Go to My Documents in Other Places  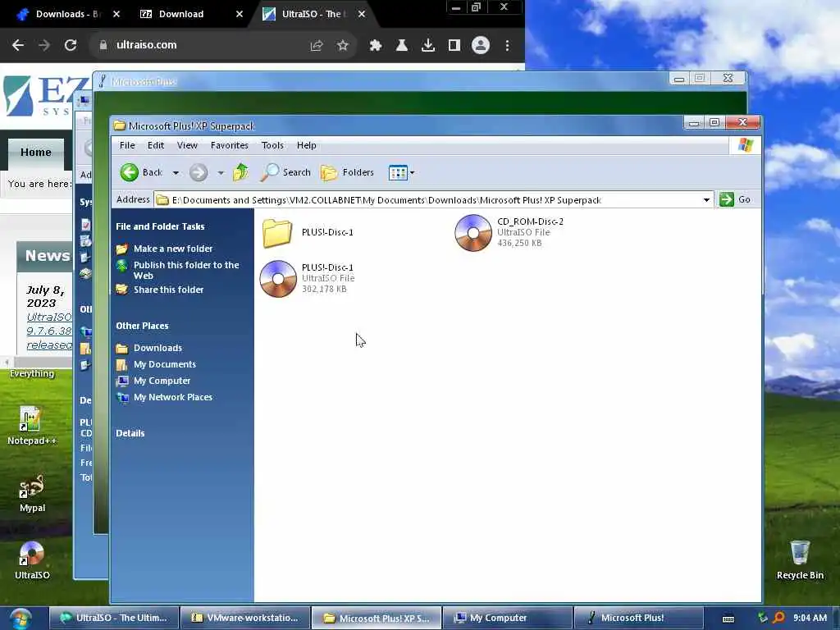[164, 364]
